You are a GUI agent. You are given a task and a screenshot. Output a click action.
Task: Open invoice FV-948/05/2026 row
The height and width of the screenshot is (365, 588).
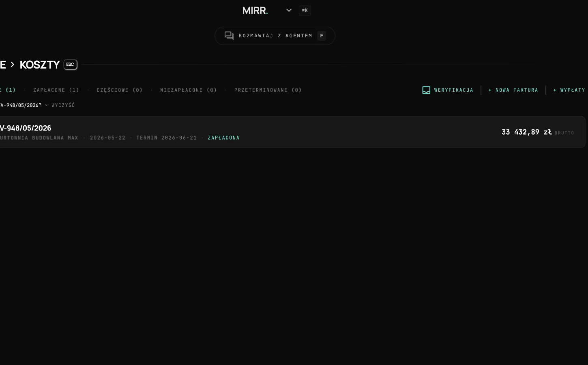pyautogui.click(x=292, y=132)
